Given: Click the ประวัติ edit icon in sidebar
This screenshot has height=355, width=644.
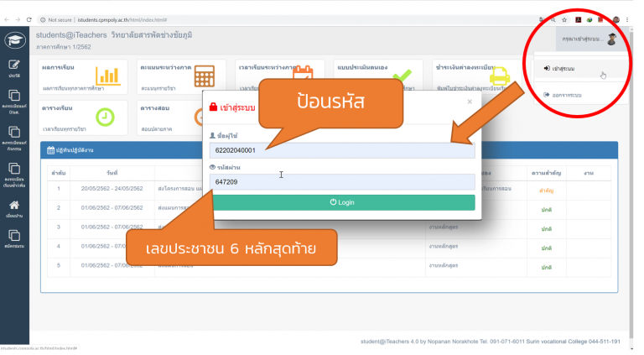Looking at the screenshot, I should tap(14, 67).
